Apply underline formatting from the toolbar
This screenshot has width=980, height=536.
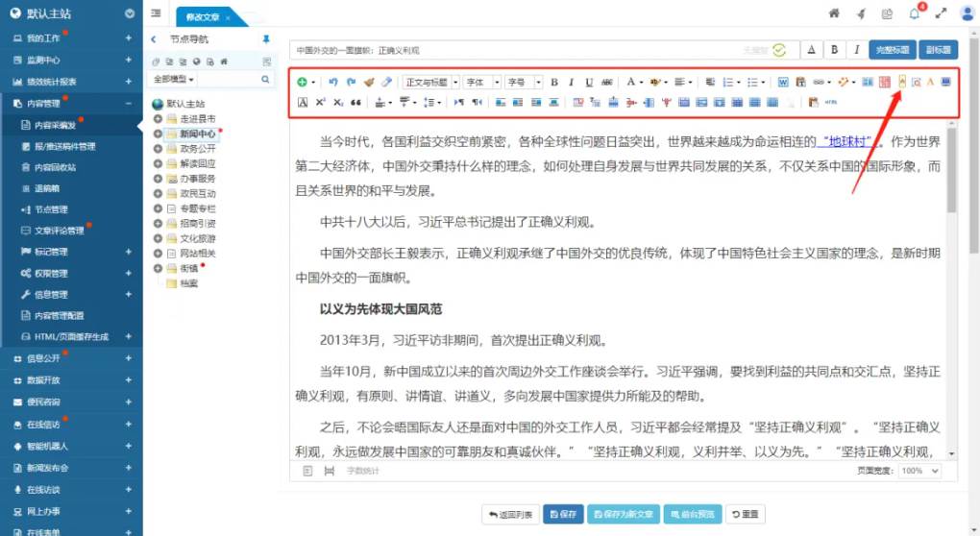click(x=589, y=83)
